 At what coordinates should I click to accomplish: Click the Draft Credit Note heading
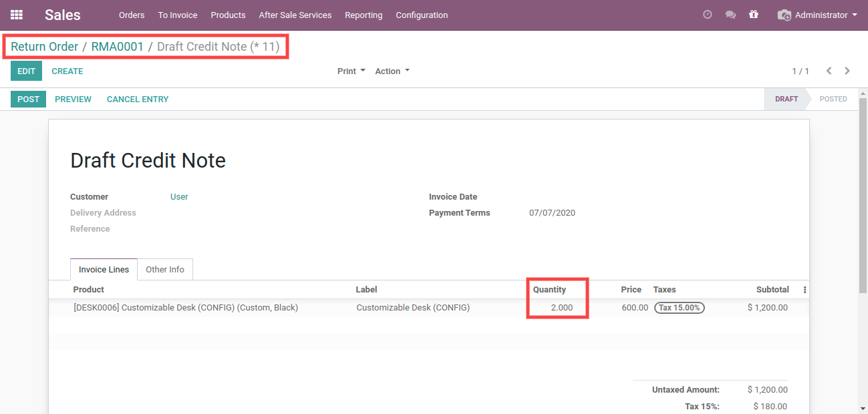coord(148,161)
